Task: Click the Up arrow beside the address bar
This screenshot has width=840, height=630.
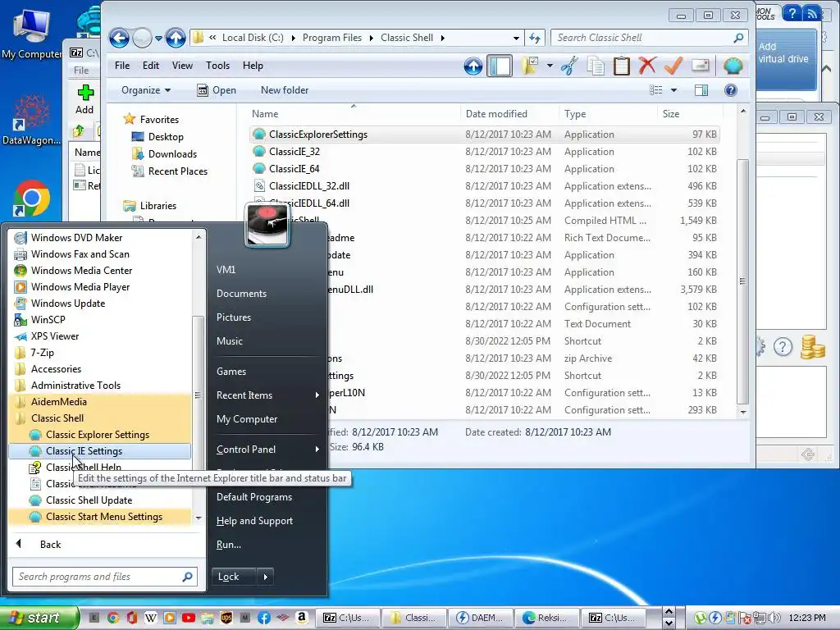Action: pyautogui.click(x=176, y=38)
